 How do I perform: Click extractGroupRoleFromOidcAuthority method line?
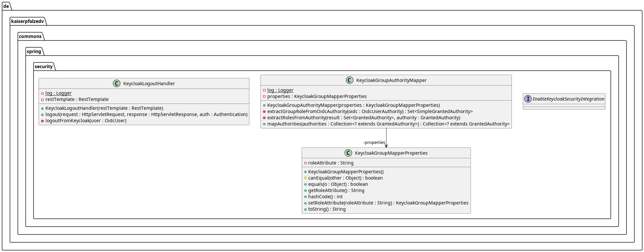click(x=370, y=112)
